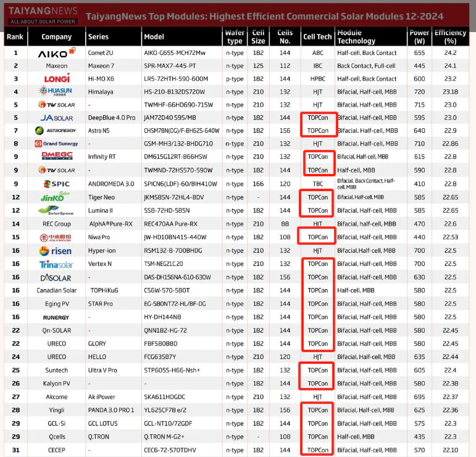Select the Efficiency (%) column header
Image resolution: width=476 pixels, height=457 pixels.
click(x=450, y=36)
